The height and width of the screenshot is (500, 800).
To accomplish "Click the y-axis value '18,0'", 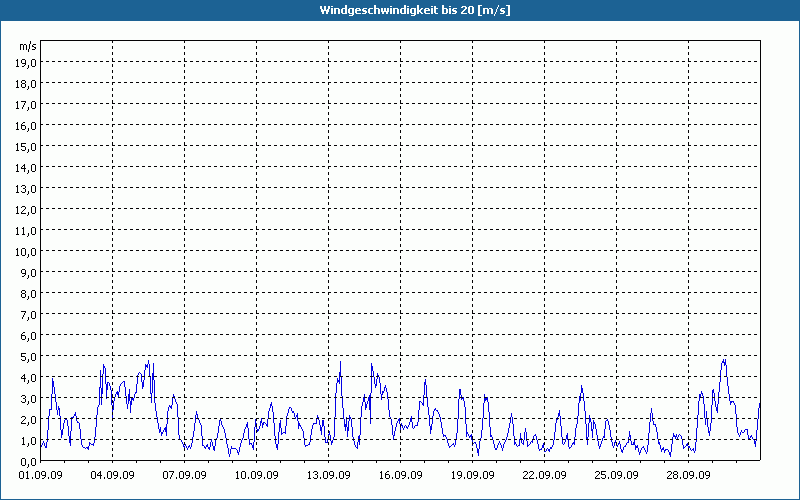I will (26, 84).
